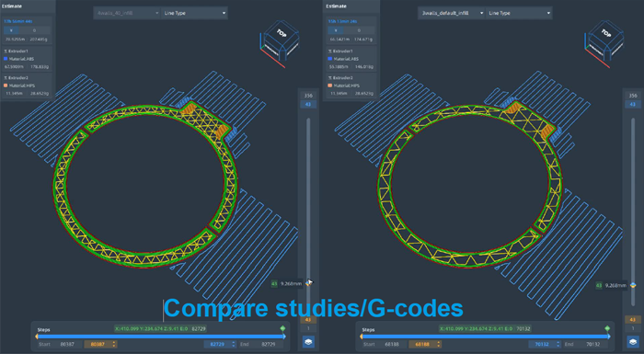
Task: Open the 3walls_default_infill study dropdown
Action: [x=451, y=13]
